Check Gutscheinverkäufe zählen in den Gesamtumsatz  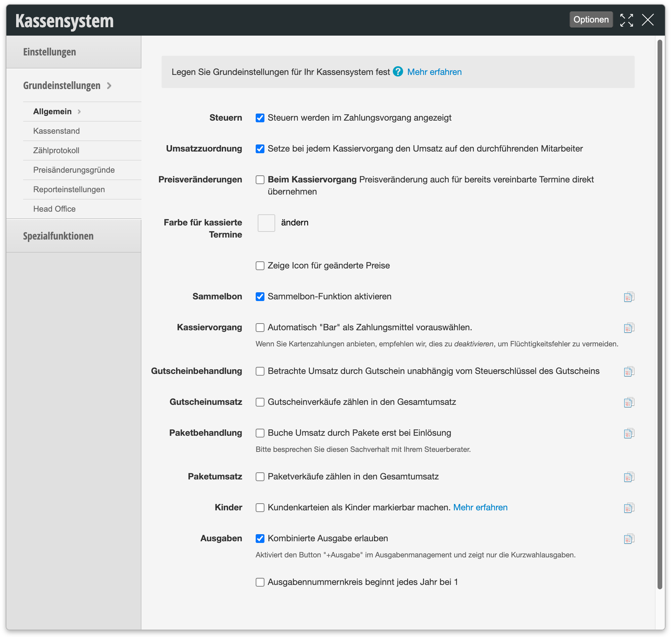[x=260, y=402]
